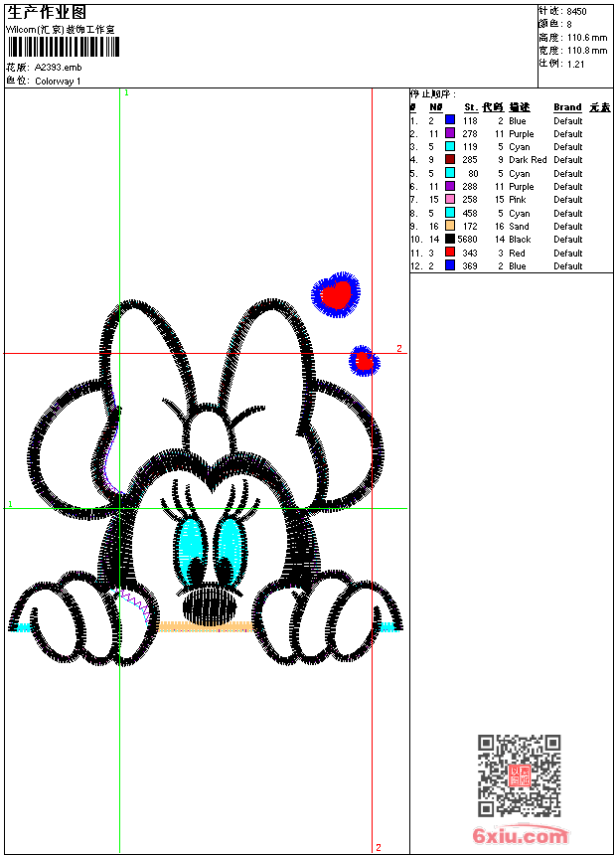616x855 pixels.
Task: Click the stitch count "5680" in the Black row
Action: (x=467, y=240)
